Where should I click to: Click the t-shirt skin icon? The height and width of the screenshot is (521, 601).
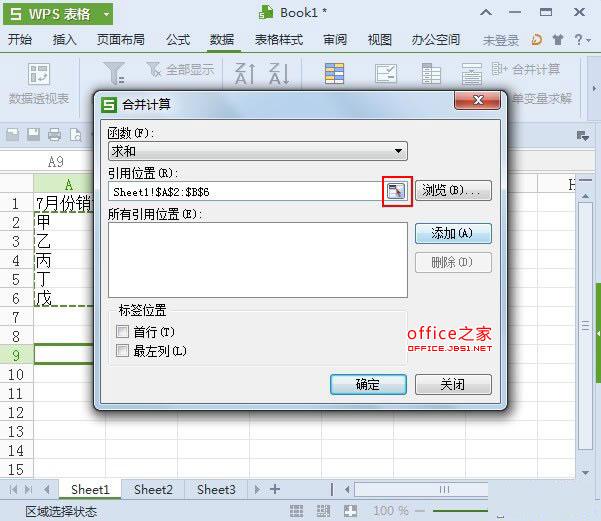coord(558,39)
